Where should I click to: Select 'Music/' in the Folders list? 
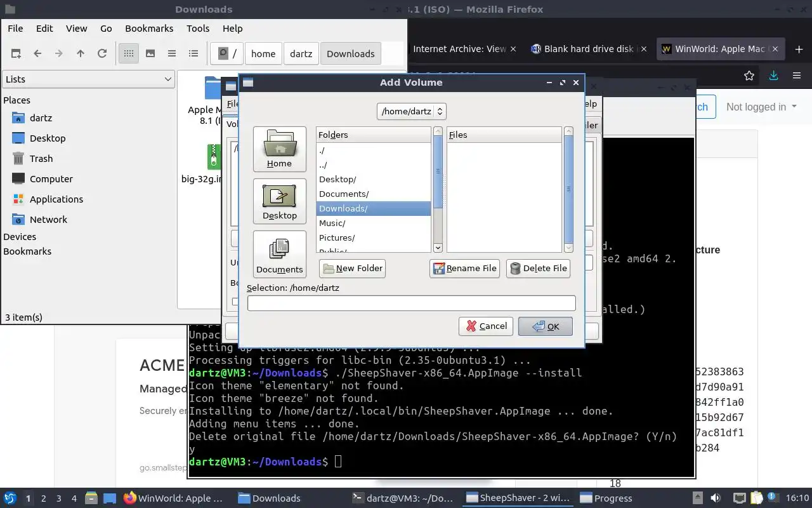pos(373,224)
